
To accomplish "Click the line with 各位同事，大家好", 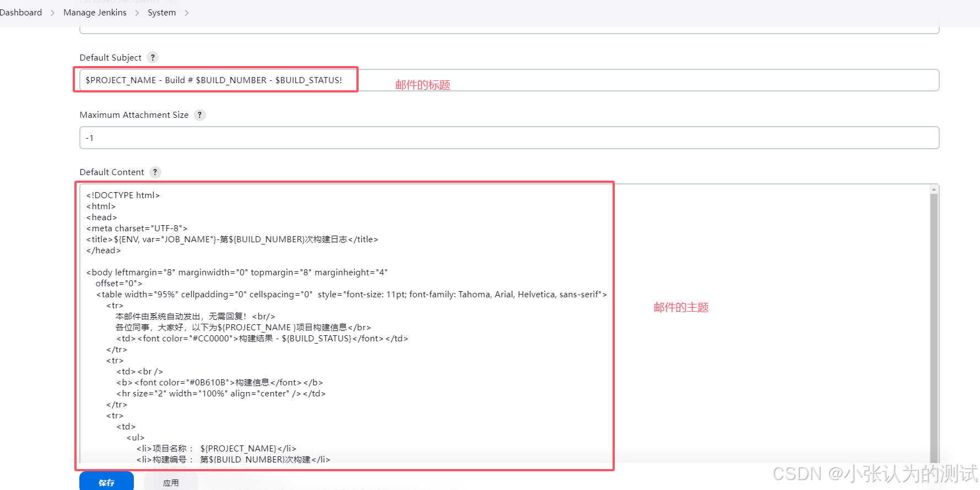I will (243, 327).
